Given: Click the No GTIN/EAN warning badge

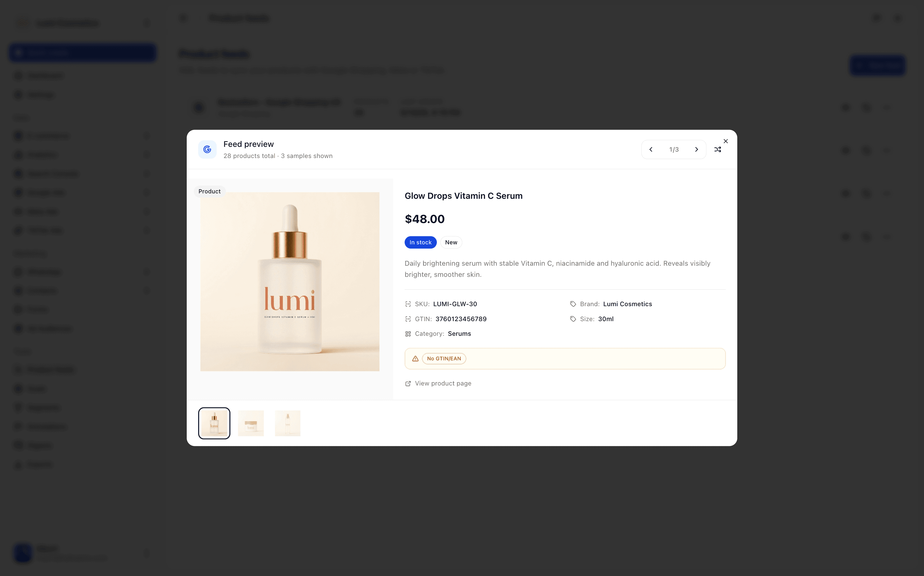Looking at the screenshot, I should point(444,358).
